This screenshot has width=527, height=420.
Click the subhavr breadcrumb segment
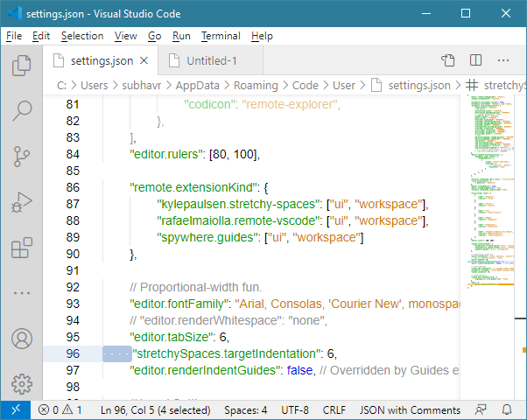[142, 86]
